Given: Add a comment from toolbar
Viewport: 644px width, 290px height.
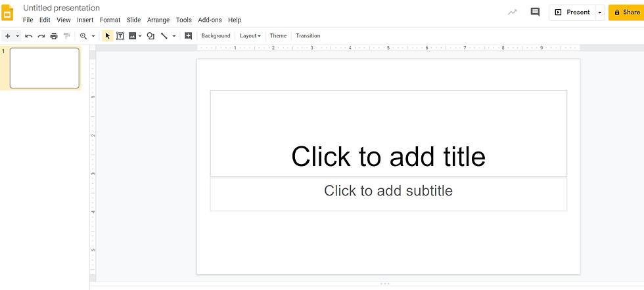Looking at the screenshot, I should pyautogui.click(x=188, y=36).
